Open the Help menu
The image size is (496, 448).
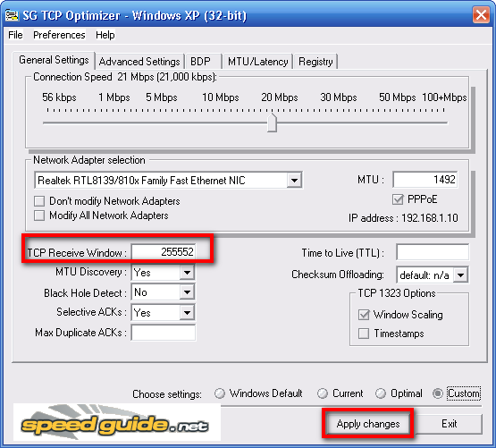tap(105, 35)
